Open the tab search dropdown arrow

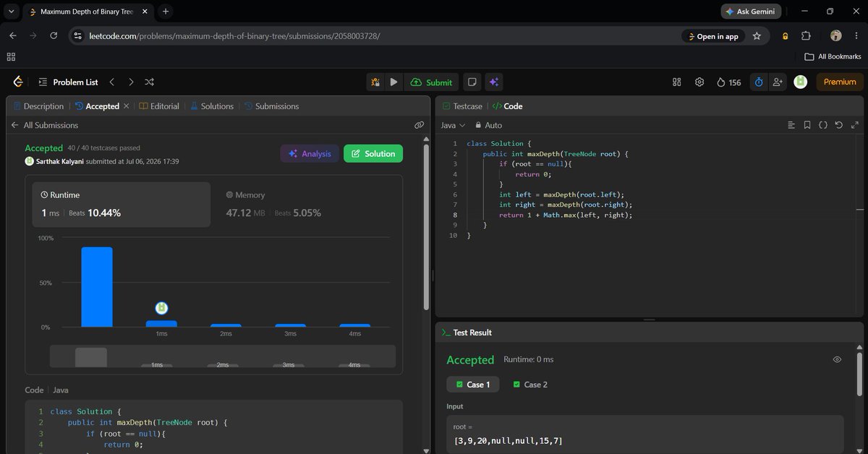tap(11, 12)
